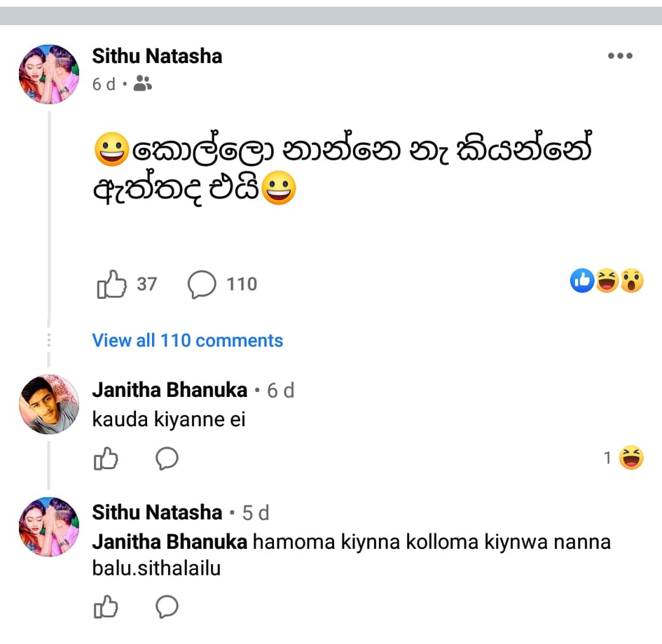Open comments via the 110 comment bubble

pos(202,284)
